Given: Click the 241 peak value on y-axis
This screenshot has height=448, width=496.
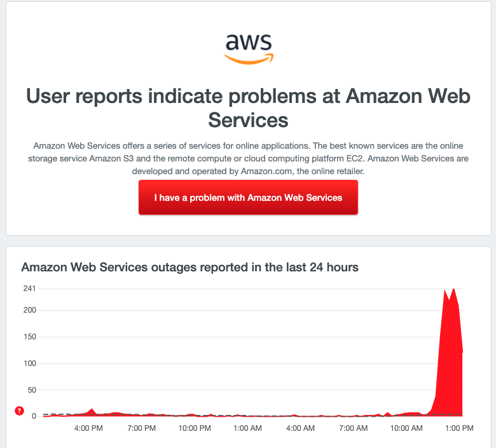Looking at the screenshot, I should pos(29,288).
